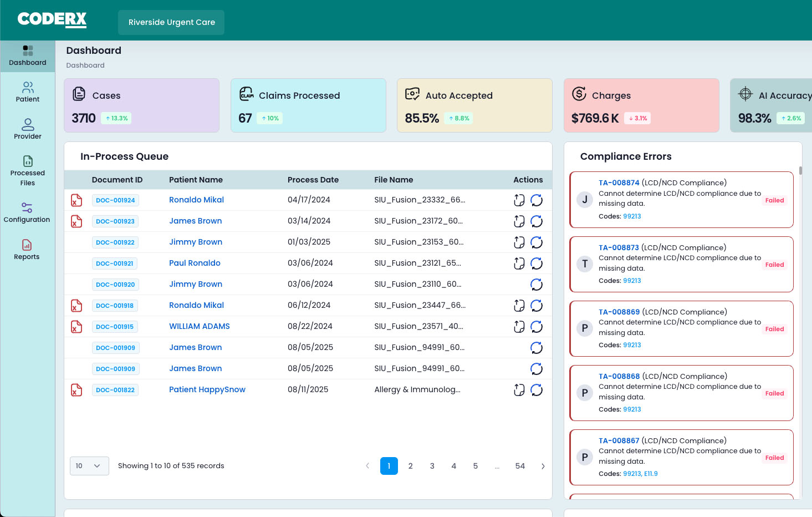Image resolution: width=812 pixels, height=517 pixels.
Task: Click the Charges dollar icon
Action: click(x=579, y=94)
